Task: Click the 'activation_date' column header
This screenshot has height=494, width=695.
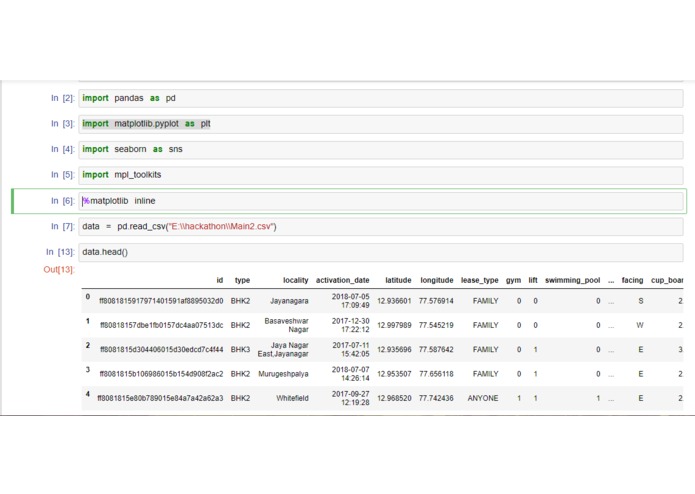Action: point(343,280)
